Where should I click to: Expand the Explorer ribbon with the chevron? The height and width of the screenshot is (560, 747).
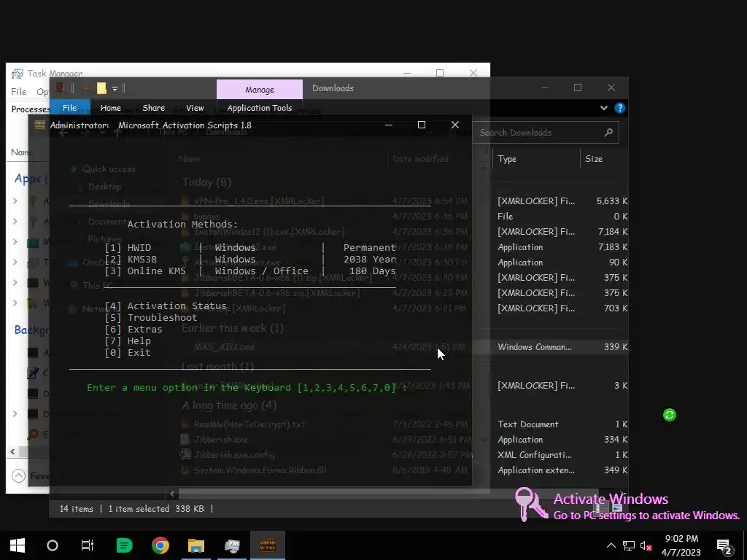coord(603,108)
